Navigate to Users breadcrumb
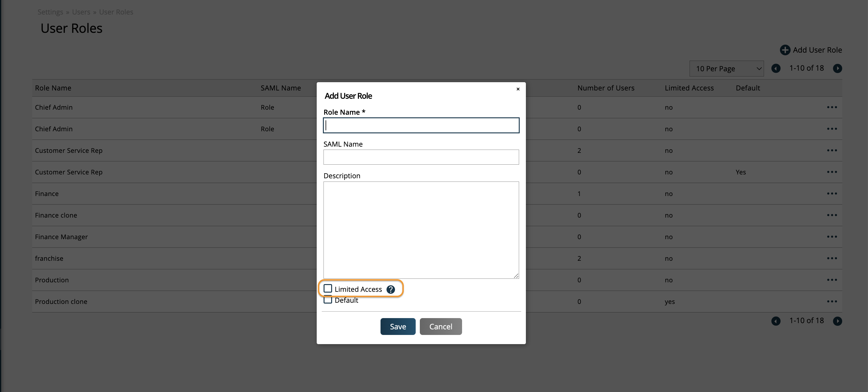This screenshot has width=868, height=392. [x=81, y=12]
